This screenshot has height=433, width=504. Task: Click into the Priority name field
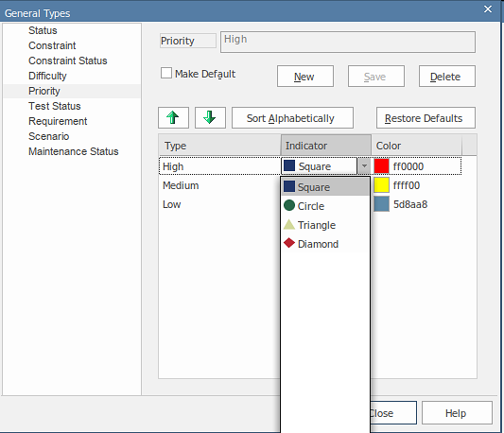348,43
